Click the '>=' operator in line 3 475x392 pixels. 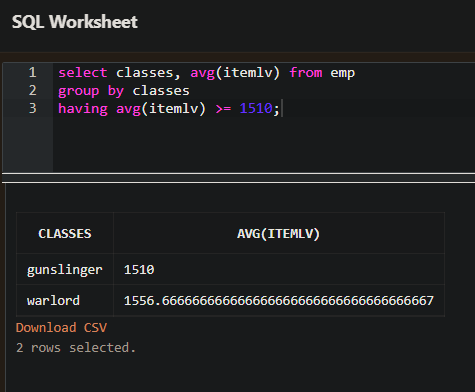click(x=223, y=109)
